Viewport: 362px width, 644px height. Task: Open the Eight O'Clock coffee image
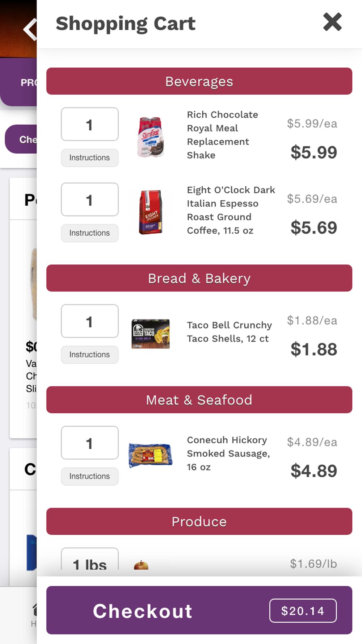click(151, 212)
